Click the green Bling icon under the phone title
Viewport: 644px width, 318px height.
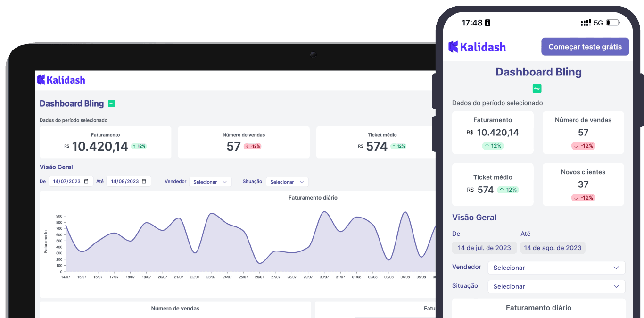[537, 88]
